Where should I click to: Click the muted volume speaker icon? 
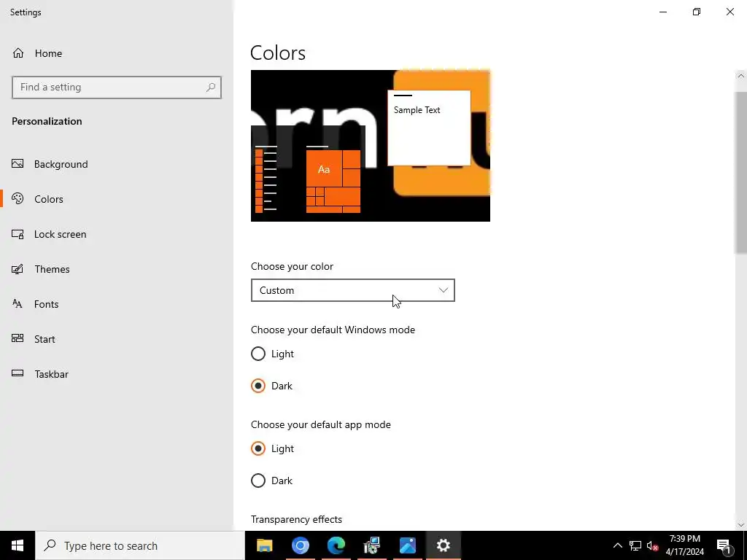coord(652,545)
